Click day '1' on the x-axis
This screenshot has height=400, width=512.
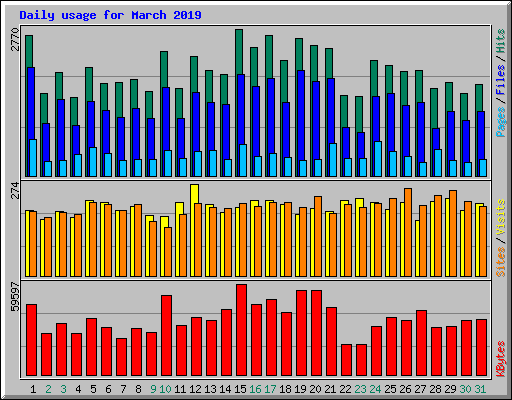pyautogui.click(x=33, y=389)
